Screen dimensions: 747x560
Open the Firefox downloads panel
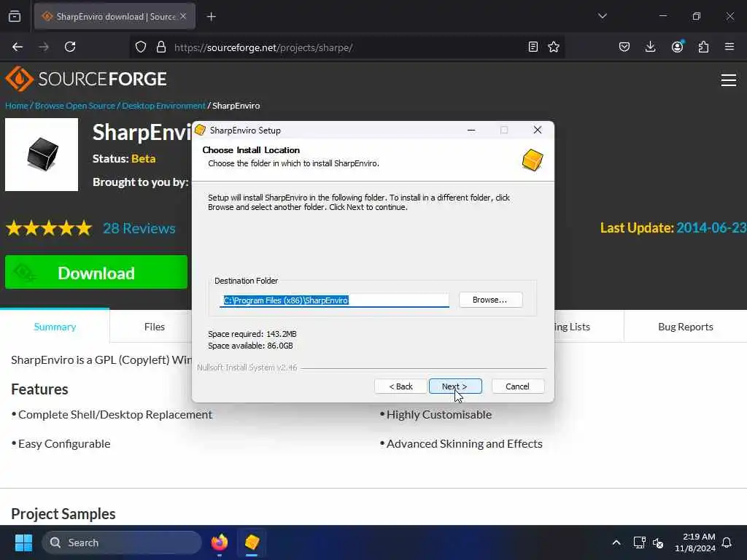650,47
